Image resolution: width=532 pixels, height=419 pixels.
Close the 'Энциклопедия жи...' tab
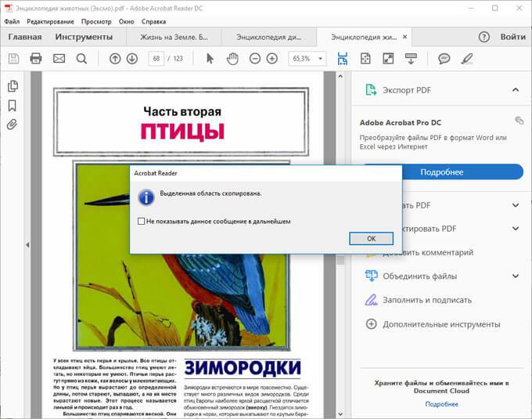tap(404, 37)
